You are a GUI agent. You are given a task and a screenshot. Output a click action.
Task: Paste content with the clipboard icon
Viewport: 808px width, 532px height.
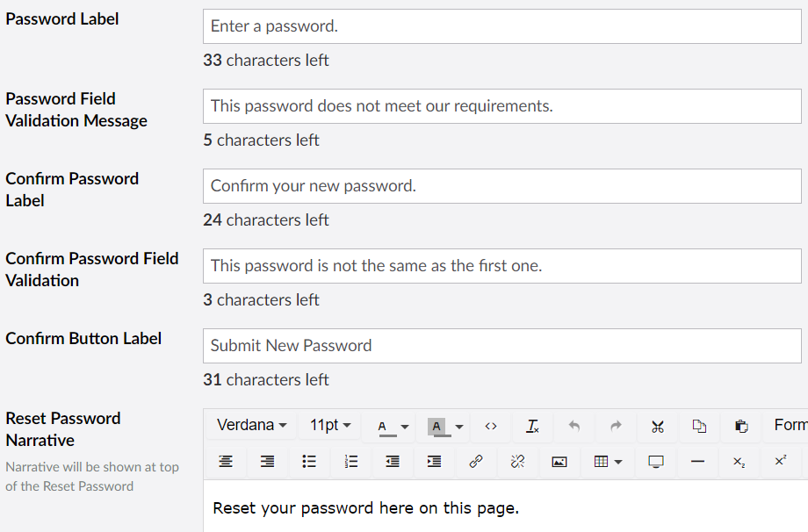click(x=741, y=425)
